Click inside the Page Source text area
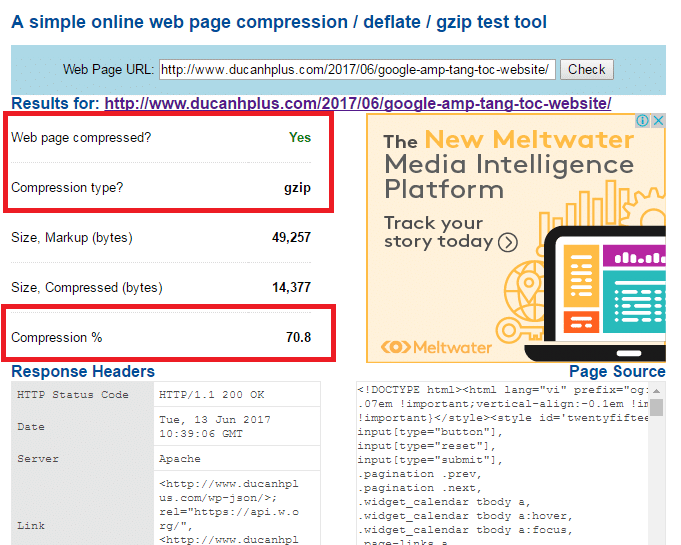Viewport: 681px width, 545px height. 500,460
